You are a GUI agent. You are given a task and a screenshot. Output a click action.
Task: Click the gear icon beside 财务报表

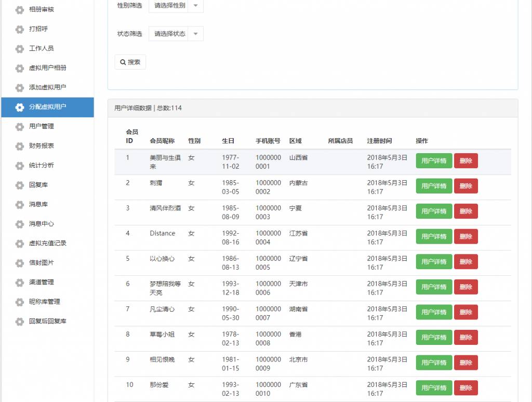click(20, 146)
